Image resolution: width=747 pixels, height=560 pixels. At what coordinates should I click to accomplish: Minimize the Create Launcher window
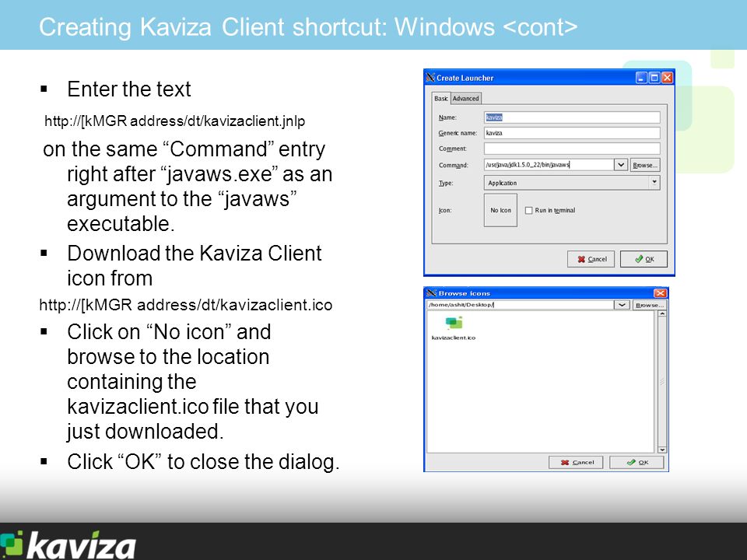coord(642,78)
